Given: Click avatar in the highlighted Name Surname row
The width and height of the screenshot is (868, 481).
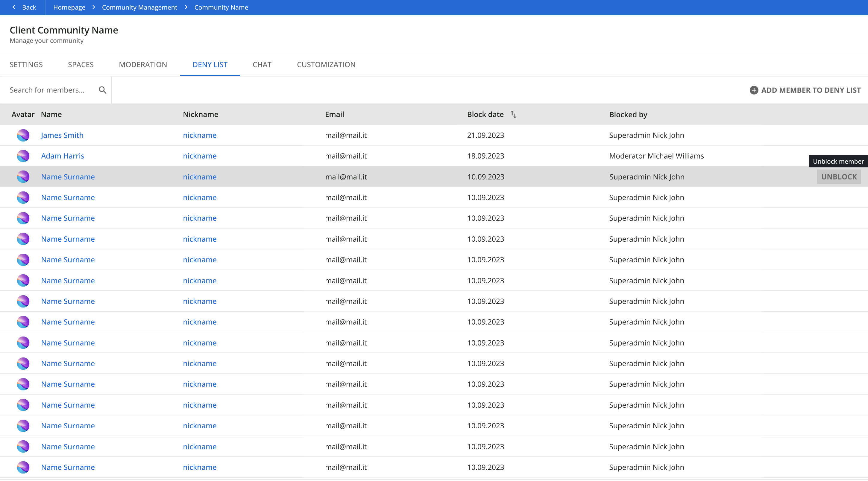Looking at the screenshot, I should pyautogui.click(x=23, y=177).
